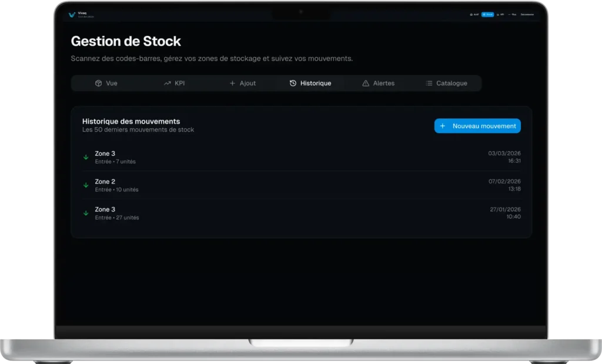Click the Déconnexion link
This screenshot has height=364, width=602.
click(x=527, y=15)
